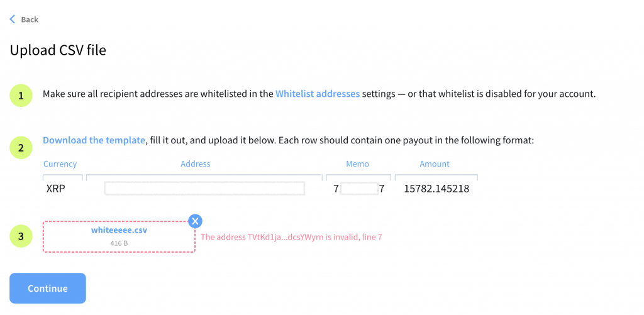
Task: Select the Address column header
Action: 196,164
